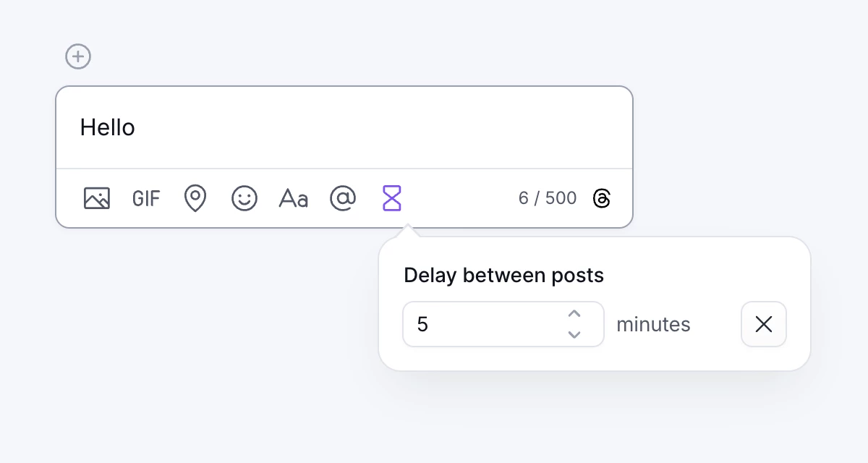868x463 pixels.
Task: Insert a GIF into the post
Action: 145,197
